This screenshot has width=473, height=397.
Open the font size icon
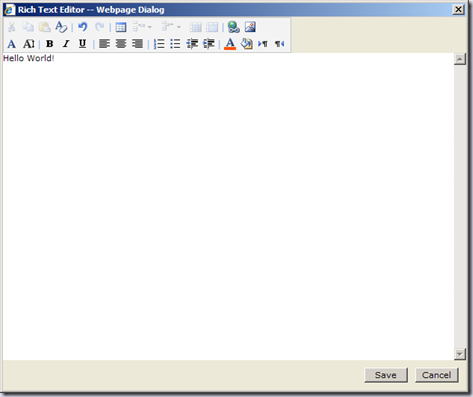click(x=29, y=44)
